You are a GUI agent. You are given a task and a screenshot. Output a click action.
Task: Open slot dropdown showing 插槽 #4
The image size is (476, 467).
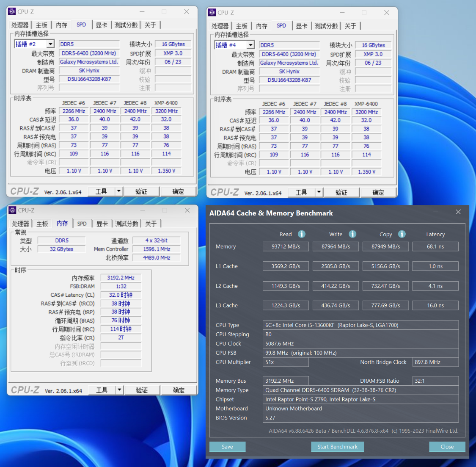250,45
